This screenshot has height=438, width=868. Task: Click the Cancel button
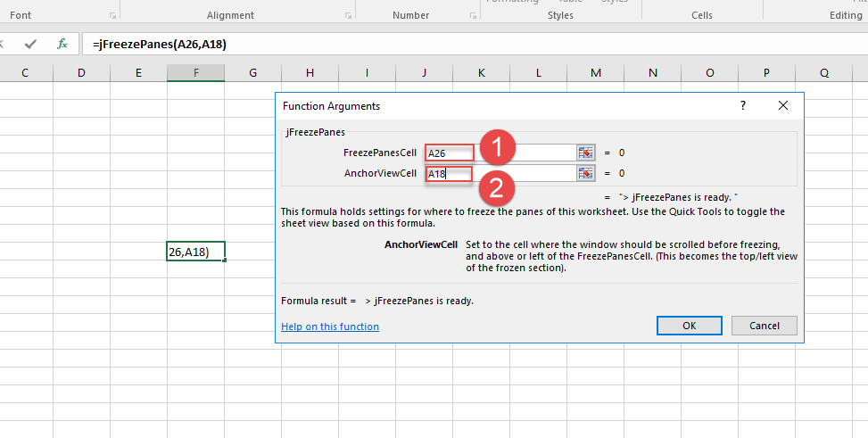(x=764, y=326)
